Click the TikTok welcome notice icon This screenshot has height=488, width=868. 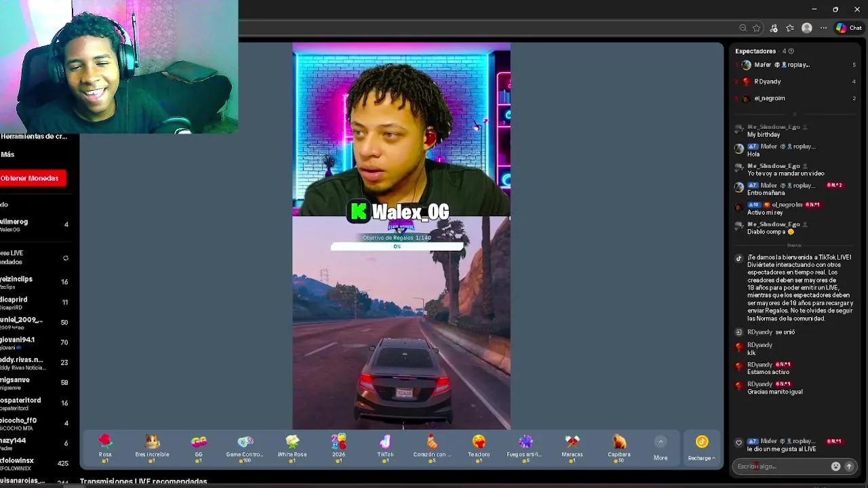(x=739, y=258)
